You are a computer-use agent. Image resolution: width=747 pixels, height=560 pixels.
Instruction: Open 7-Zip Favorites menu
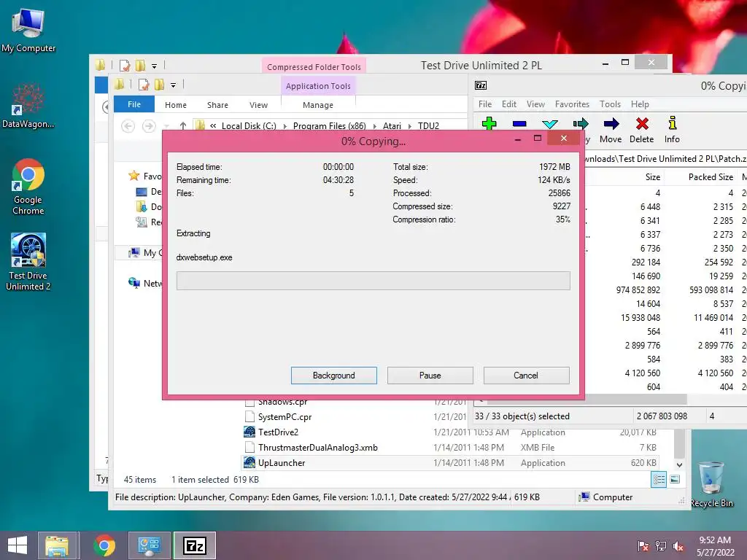pos(572,104)
